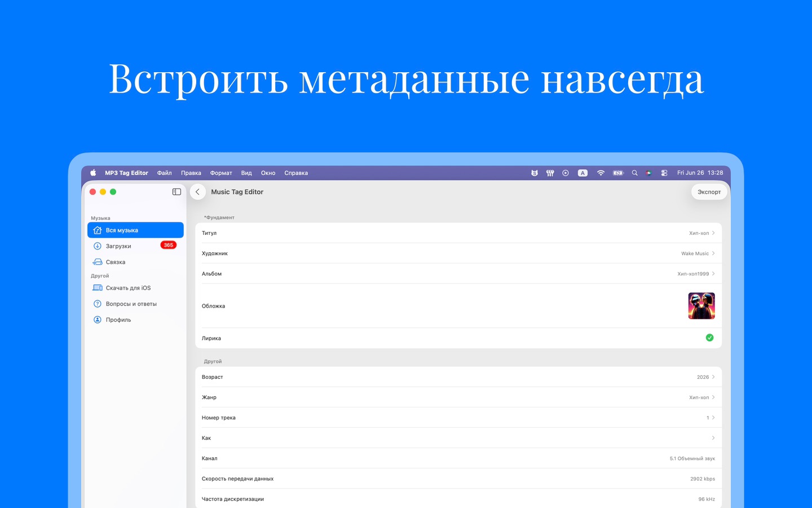Go back with the chevron button
The image size is (812, 508).
[x=197, y=192]
